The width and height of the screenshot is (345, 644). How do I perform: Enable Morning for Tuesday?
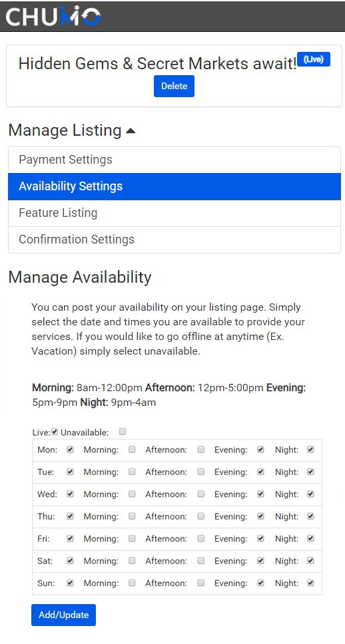pos(132,472)
